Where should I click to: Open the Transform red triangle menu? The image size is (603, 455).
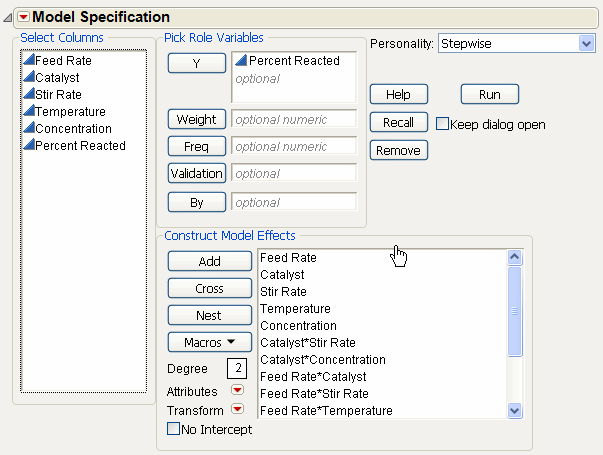[x=238, y=410]
